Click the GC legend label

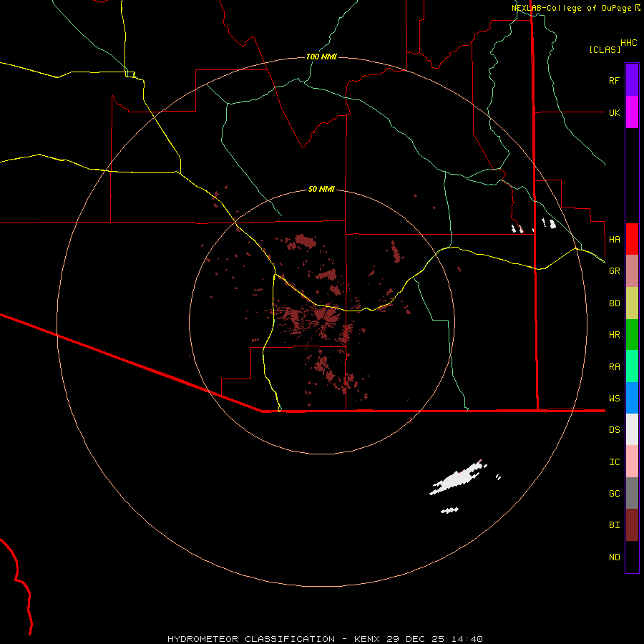tap(614, 493)
